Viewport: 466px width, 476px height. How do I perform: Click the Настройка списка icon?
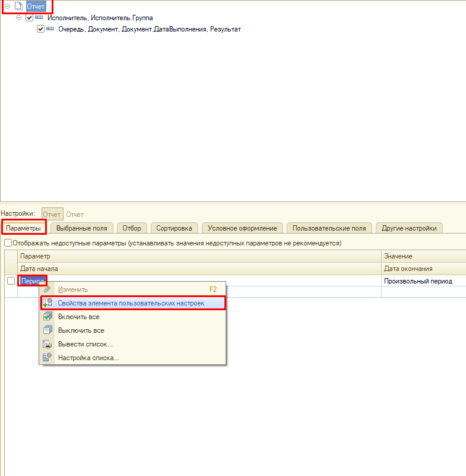(47, 357)
